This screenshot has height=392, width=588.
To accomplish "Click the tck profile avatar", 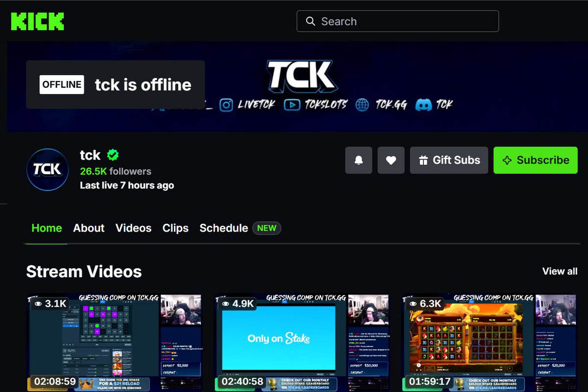I will click(47, 169).
